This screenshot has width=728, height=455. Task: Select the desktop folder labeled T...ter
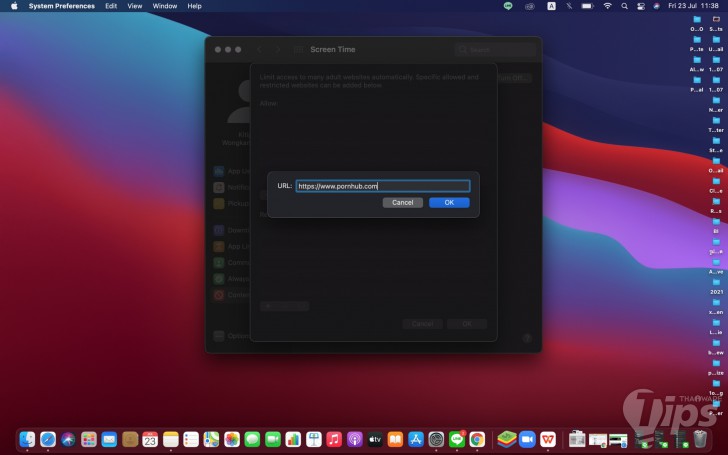pyautogui.click(x=716, y=125)
